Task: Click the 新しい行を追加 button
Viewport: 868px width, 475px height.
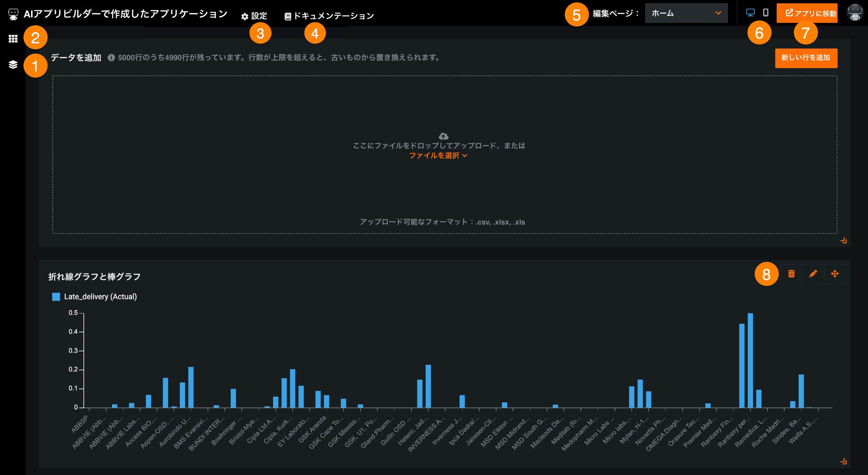Action: pos(806,58)
